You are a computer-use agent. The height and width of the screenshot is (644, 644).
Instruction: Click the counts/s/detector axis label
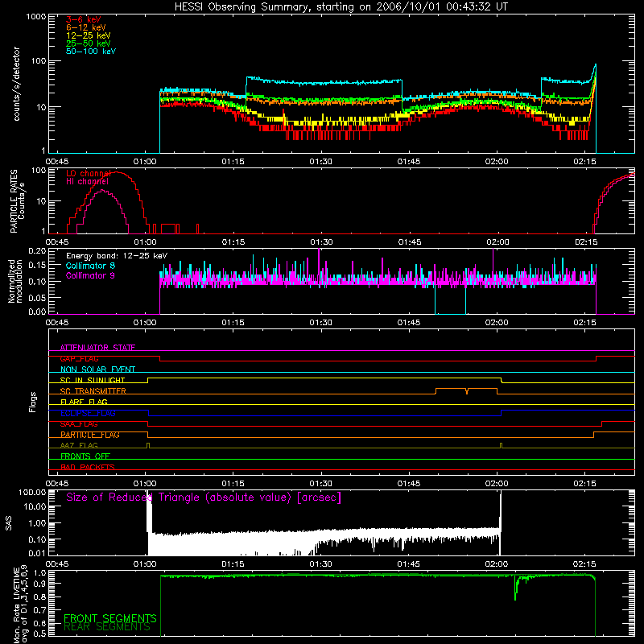point(16,84)
